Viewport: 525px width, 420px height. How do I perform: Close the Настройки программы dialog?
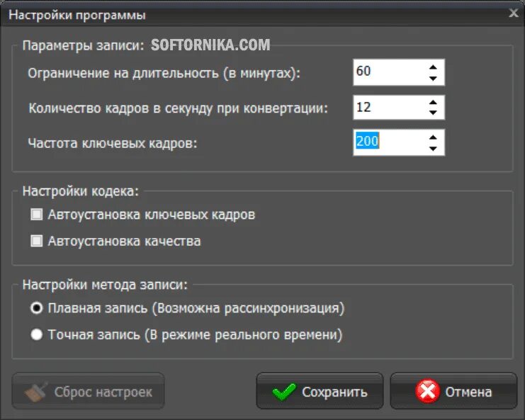[513, 13]
